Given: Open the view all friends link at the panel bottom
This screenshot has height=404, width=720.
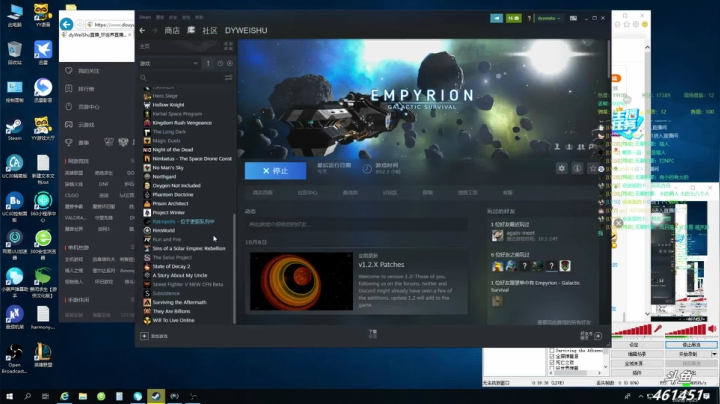Looking at the screenshot, I should tap(564, 322).
